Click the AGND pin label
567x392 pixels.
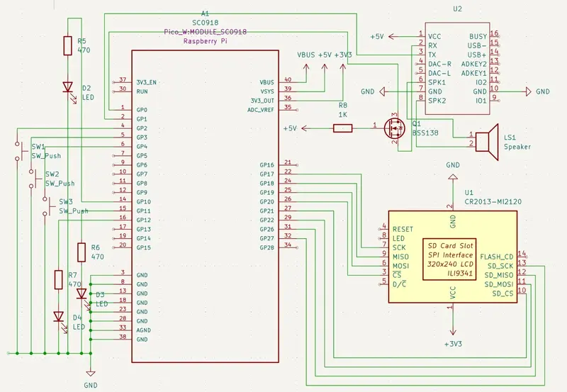click(144, 330)
